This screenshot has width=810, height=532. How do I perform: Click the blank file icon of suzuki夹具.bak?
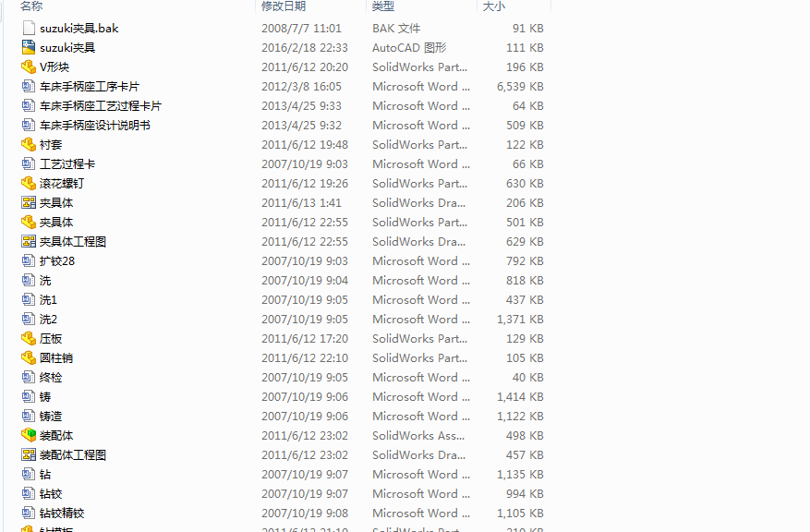coord(29,28)
